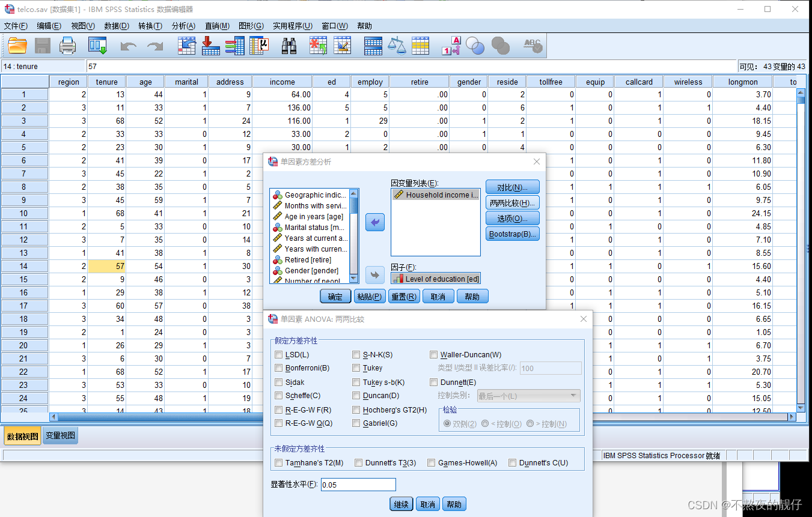Screen dimensions: 812x517
Task: Select the Go to Case toolbar icon
Action: pyautogui.click(x=187, y=46)
